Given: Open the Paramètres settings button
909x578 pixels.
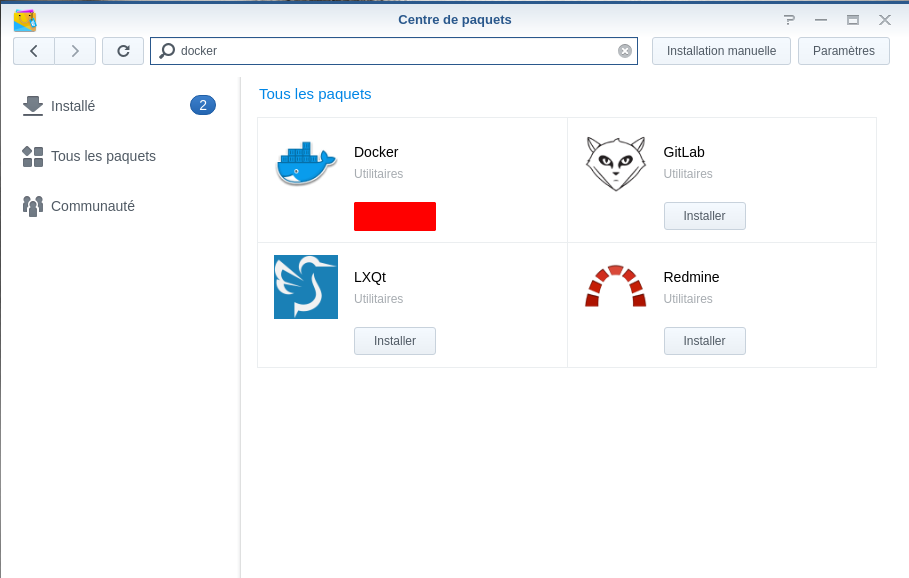Looking at the screenshot, I should 843,51.
